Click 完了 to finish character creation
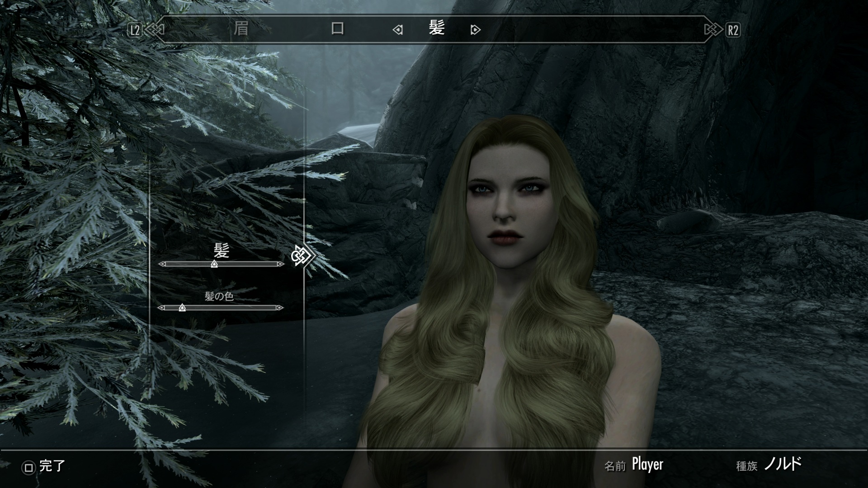The height and width of the screenshot is (488, 868). click(52, 466)
